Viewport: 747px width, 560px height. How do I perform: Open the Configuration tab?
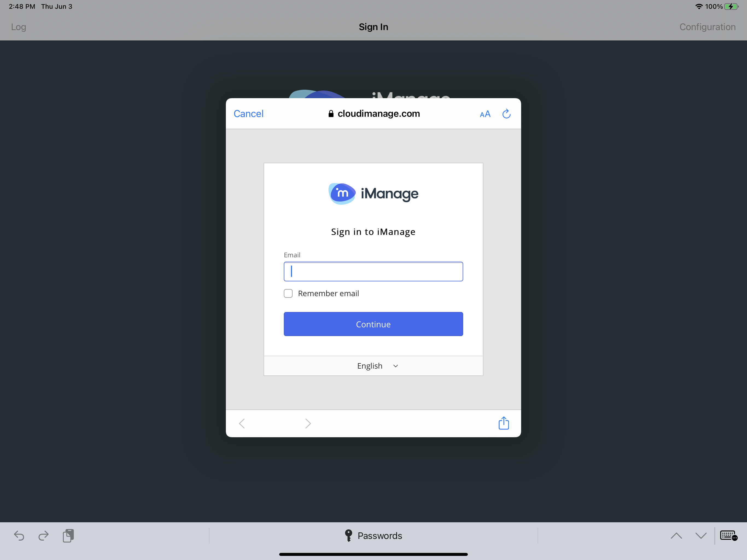(x=707, y=27)
